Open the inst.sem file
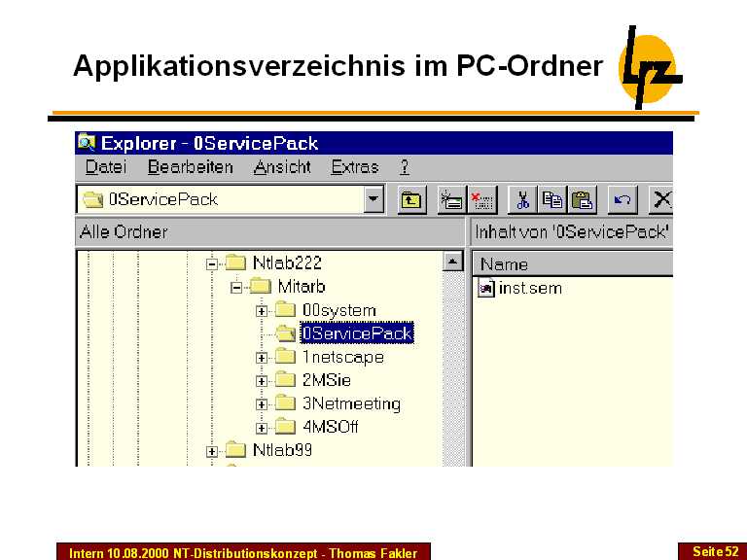This screenshot has height=560, width=747. point(528,289)
